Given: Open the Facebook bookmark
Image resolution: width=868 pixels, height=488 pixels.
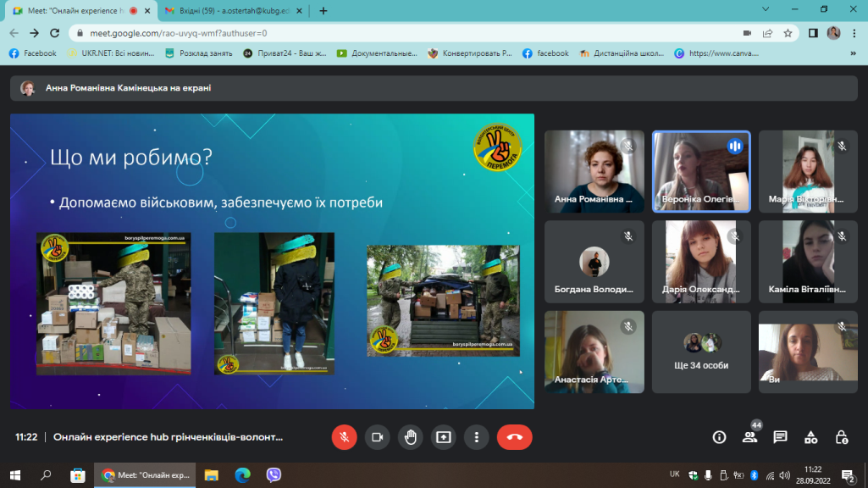Looking at the screenshot, I should pos(33,53).
